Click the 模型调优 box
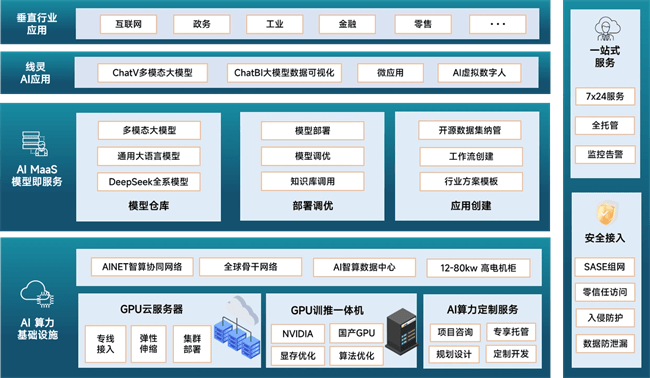This screenshot has height=378, width=650. pos(313,156)
